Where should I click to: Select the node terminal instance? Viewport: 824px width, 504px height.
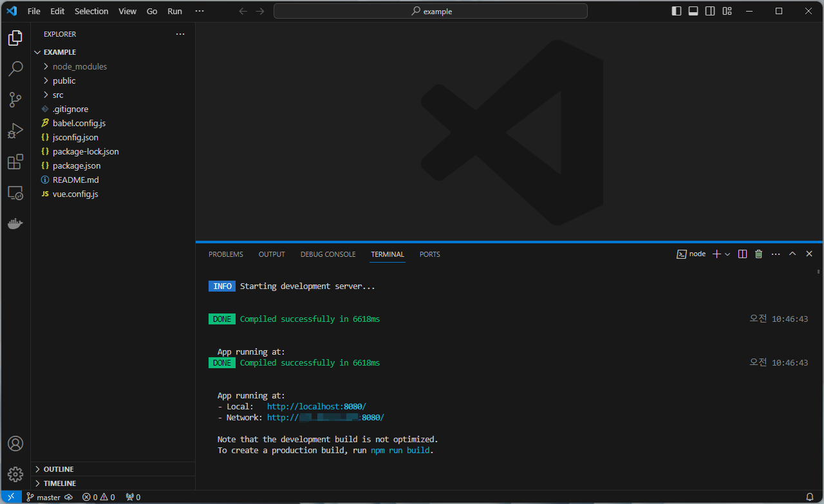tap(691, 254)
